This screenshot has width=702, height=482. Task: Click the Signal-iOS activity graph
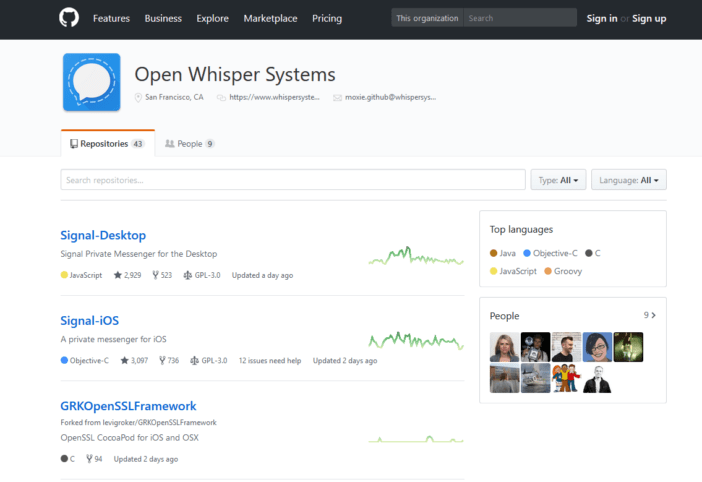click(416, 341)
